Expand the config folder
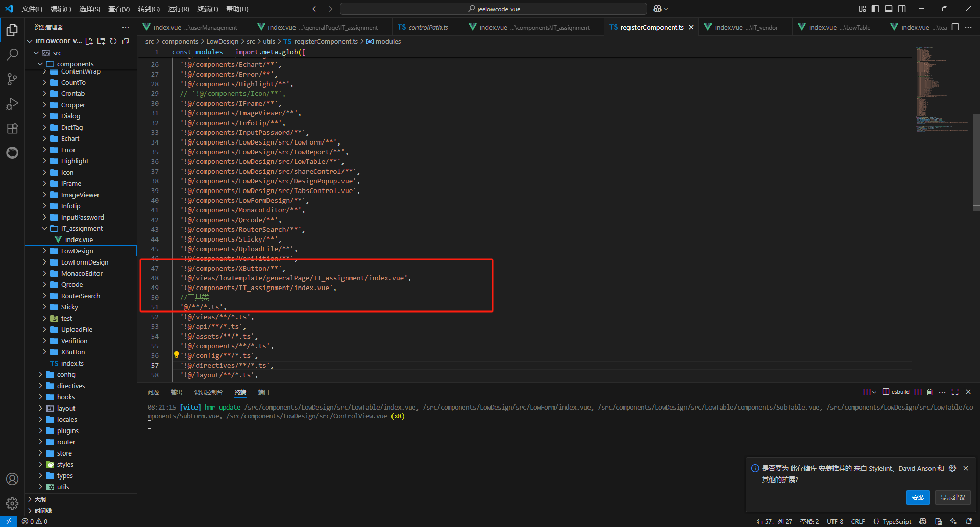 pyautogui.click(x=81, y=374)
